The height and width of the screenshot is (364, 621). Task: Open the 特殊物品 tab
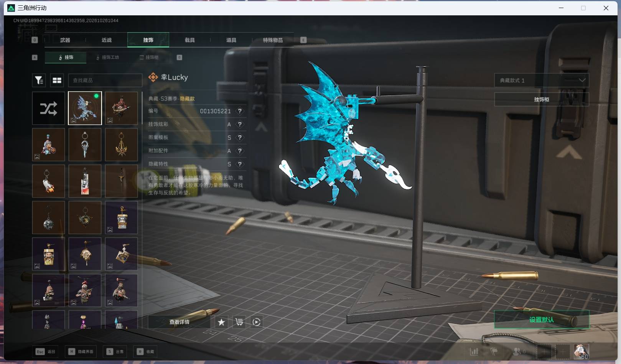click(273, 40)
